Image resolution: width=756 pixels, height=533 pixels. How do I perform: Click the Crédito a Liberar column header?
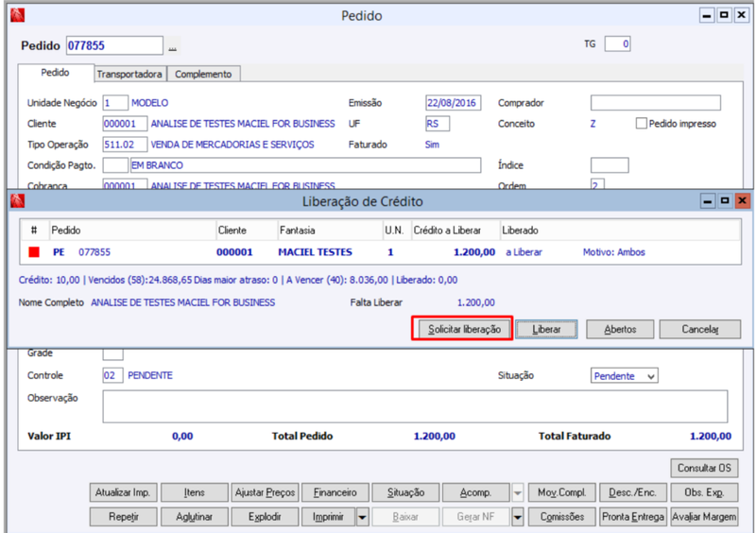[455, 230]
